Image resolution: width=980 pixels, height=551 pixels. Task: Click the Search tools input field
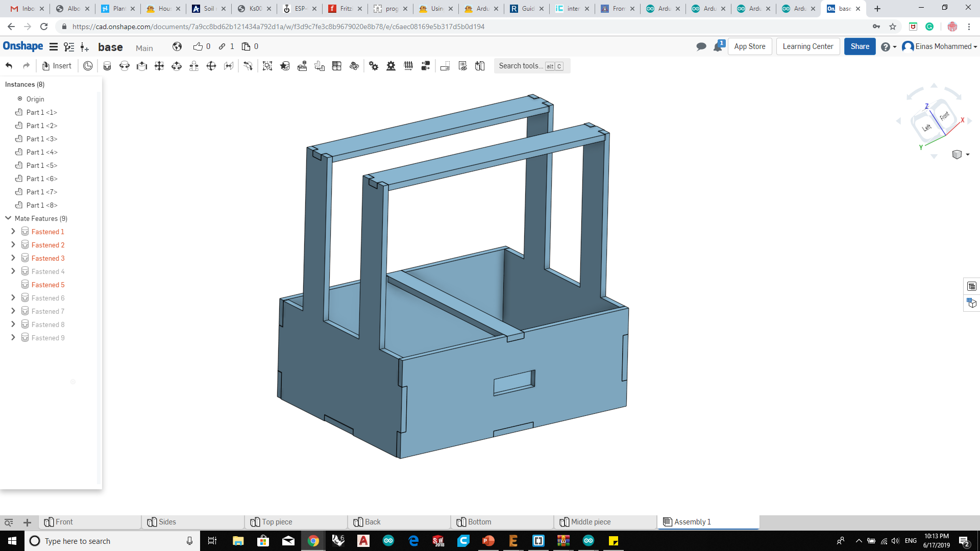[520, 66]
